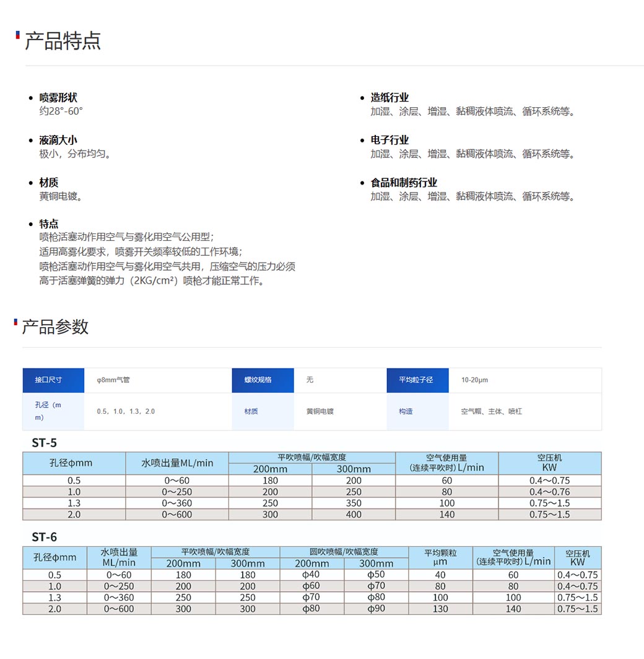Click 圆吹喷幅/吹幅宽度 header in ST-6 table

pyautogui.click(x=344, y=552)
